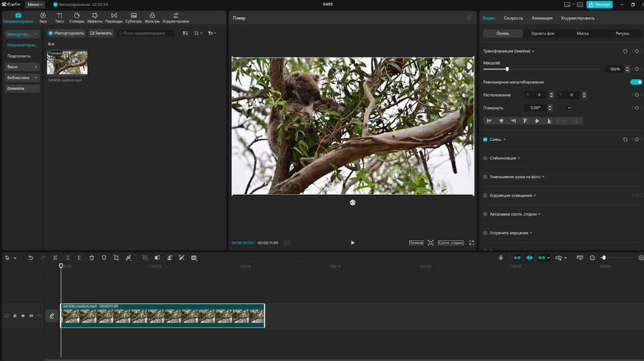
Task: Open the Меню dropdown
Action: pyautogui.click(x=35, y=5)
